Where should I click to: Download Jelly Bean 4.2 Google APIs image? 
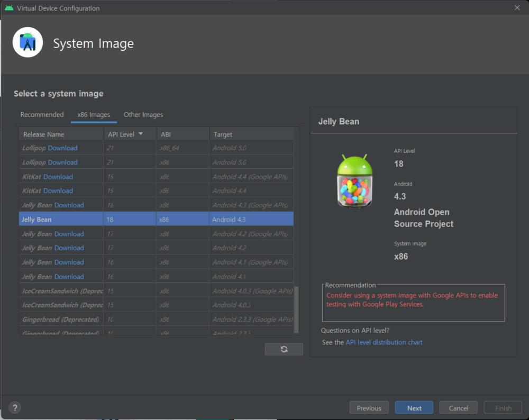click(69, 234)
